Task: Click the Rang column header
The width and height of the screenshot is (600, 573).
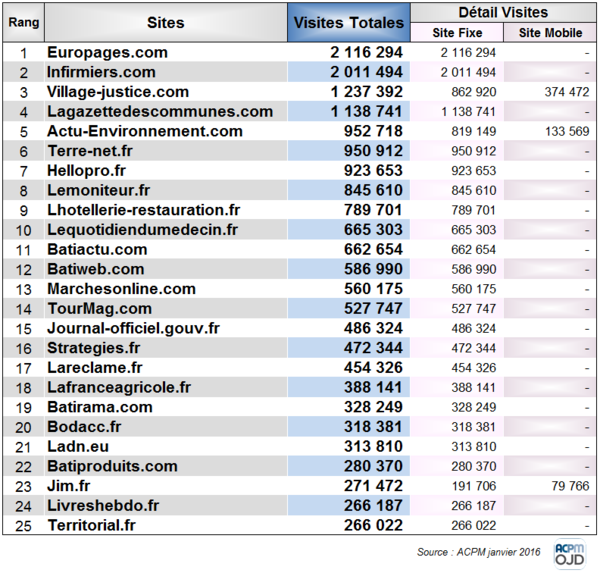Action: coord(24,23)
